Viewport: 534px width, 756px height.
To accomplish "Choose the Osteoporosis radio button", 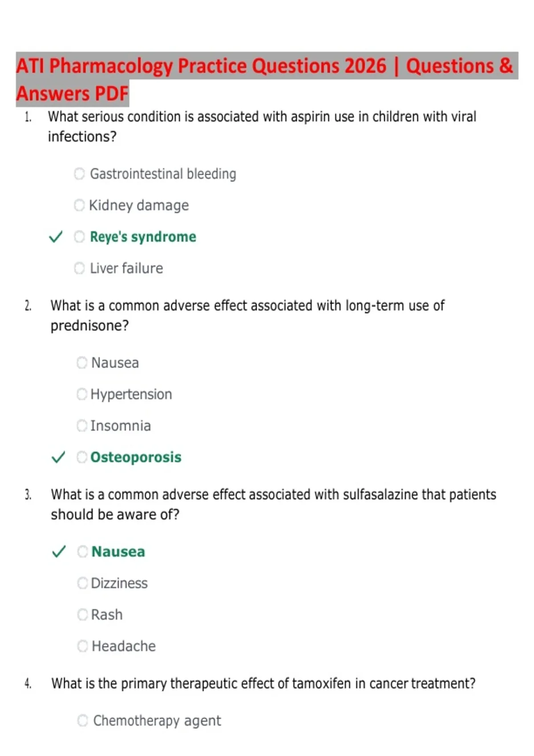I will click(x=82, y=457).
